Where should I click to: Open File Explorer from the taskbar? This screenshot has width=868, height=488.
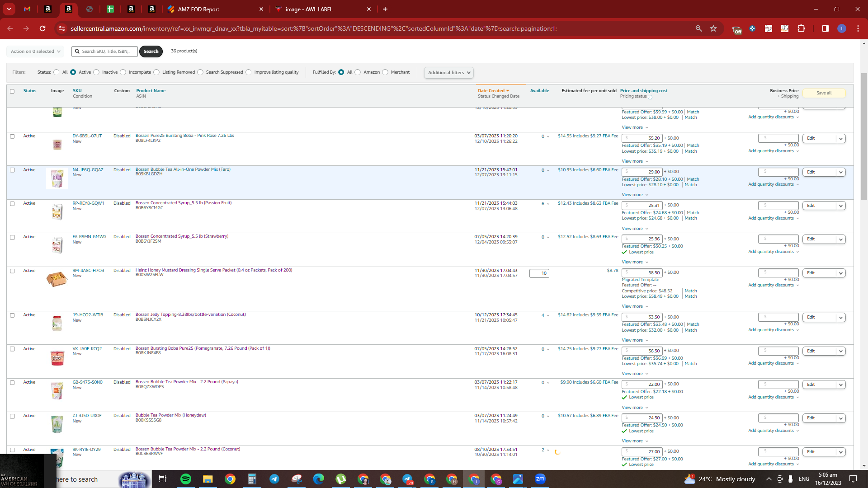click(208, 479)
